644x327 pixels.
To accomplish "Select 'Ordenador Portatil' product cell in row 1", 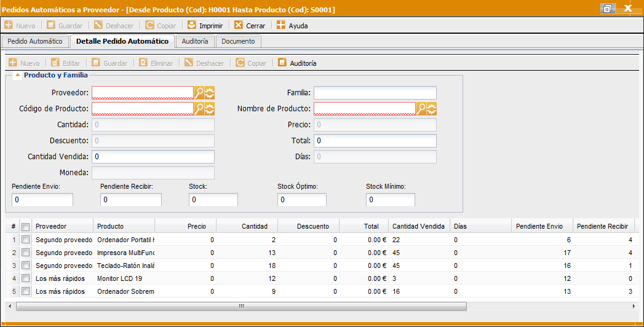I will pos(124,240).
